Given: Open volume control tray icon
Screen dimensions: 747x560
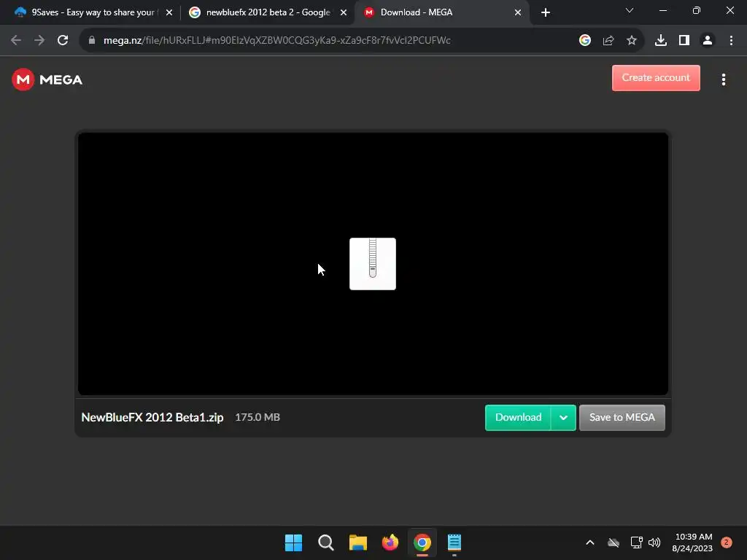Looking at the screenshot, I should click(654, 542).
